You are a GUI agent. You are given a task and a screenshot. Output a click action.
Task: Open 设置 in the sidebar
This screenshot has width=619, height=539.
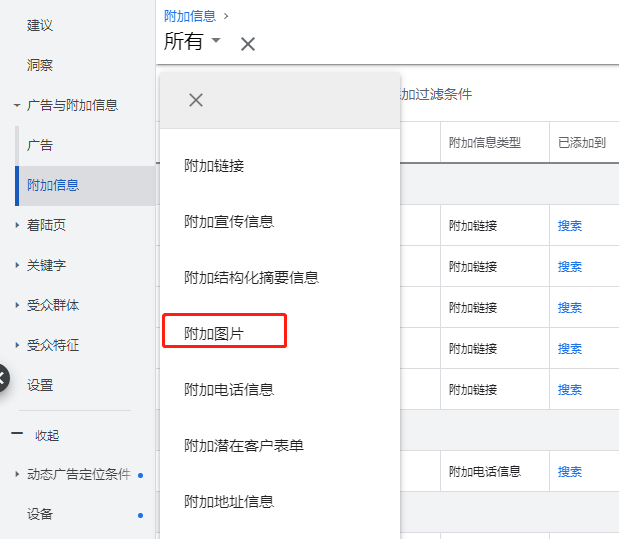[x=39, y=385]
